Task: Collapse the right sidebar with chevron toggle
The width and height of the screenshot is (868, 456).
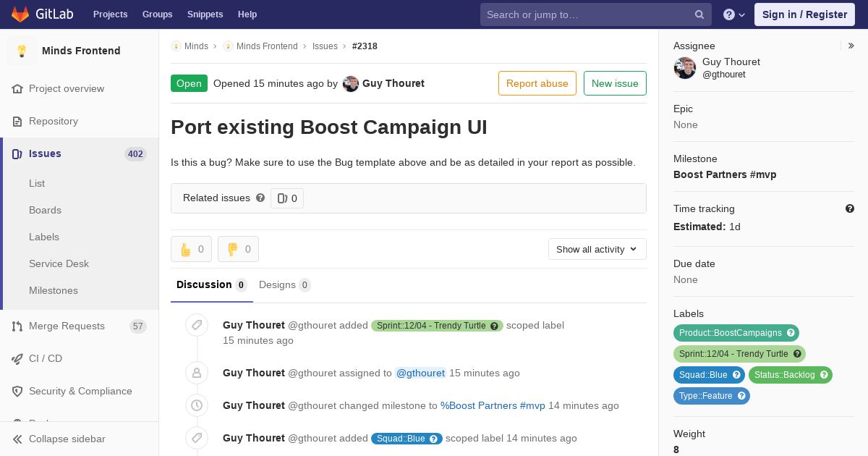Action: coord(851,46)
